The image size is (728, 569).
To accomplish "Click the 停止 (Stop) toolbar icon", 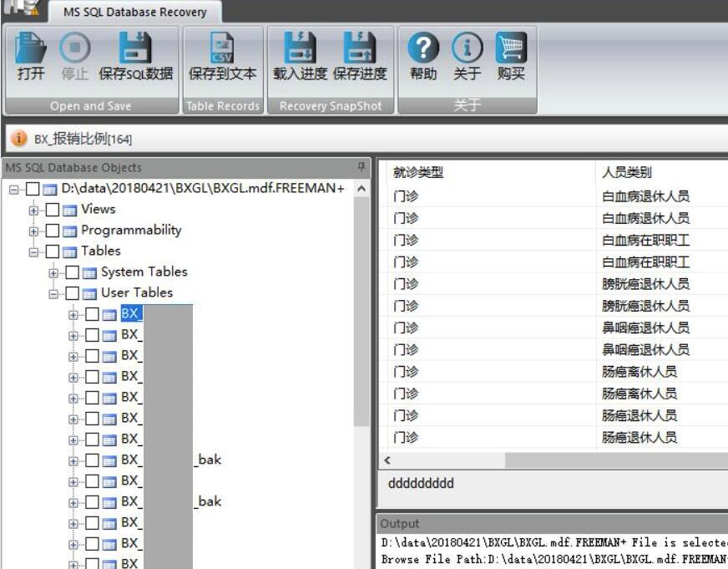I will point(74,48).
